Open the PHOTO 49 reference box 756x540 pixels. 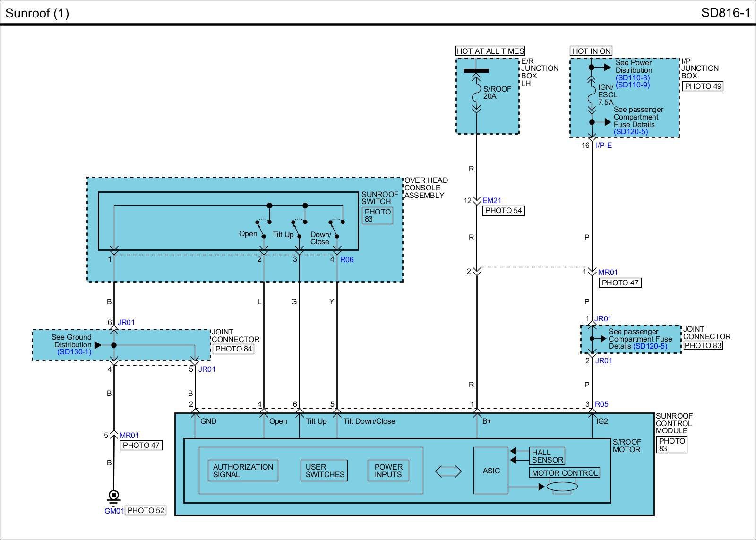click(703, 86)
